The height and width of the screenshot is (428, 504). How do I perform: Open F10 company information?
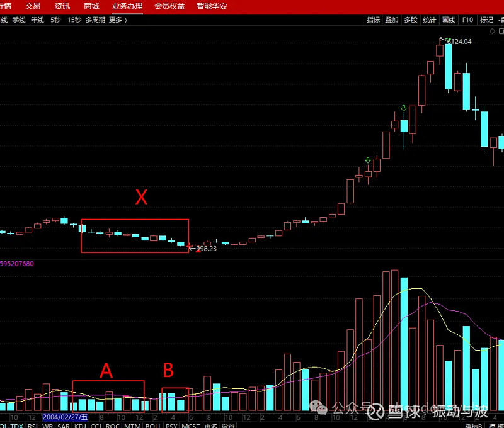point(467,20)
